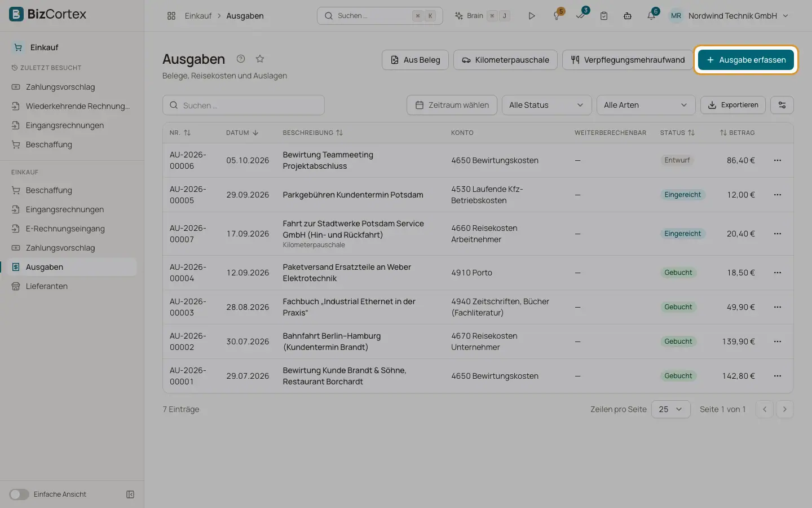Open row actions menu for AU-2026-00004
The width and height of the screenshot is (812, 508).
tap(778, 273)
